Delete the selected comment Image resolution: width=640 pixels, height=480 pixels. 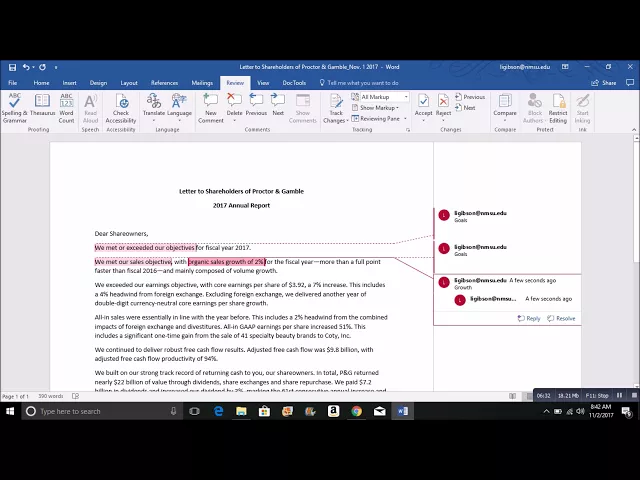coord(234,108)
